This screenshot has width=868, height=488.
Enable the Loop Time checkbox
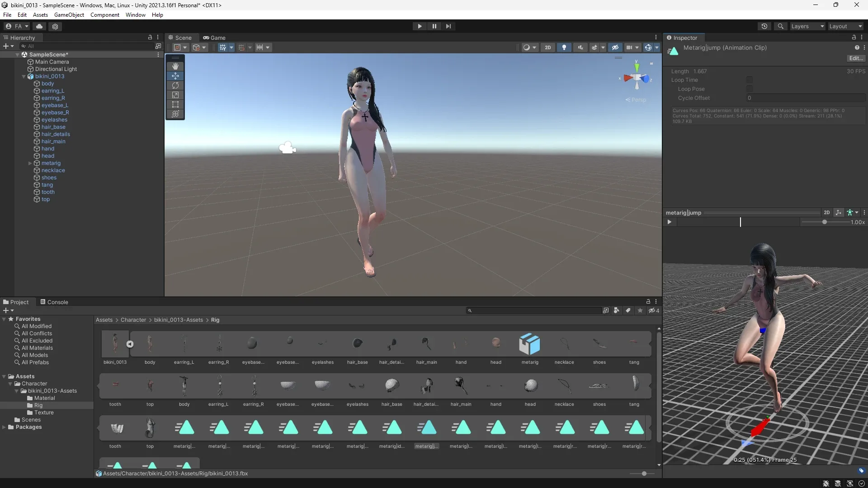point(750,80)
